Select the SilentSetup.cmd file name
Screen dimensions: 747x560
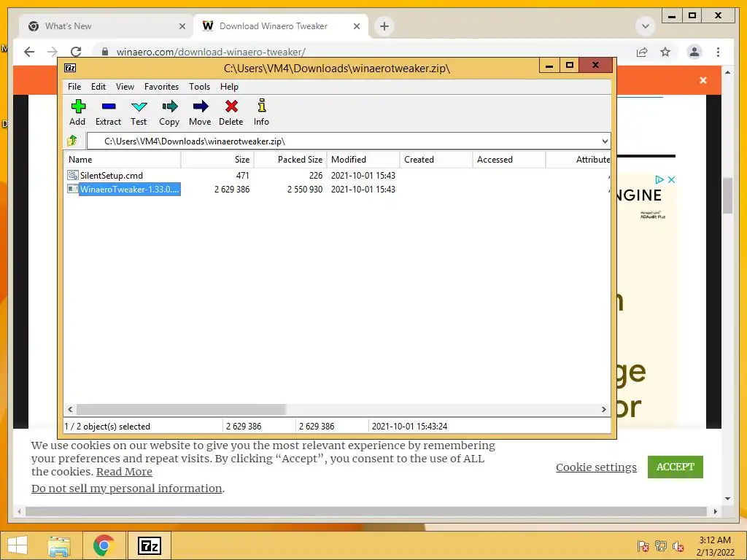(x=112, y=175)
